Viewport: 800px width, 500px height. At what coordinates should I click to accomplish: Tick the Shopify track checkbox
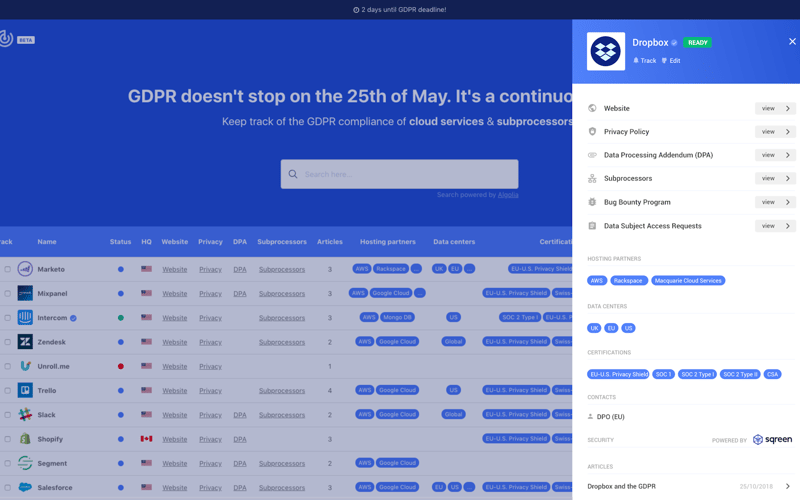pos(8,439)
